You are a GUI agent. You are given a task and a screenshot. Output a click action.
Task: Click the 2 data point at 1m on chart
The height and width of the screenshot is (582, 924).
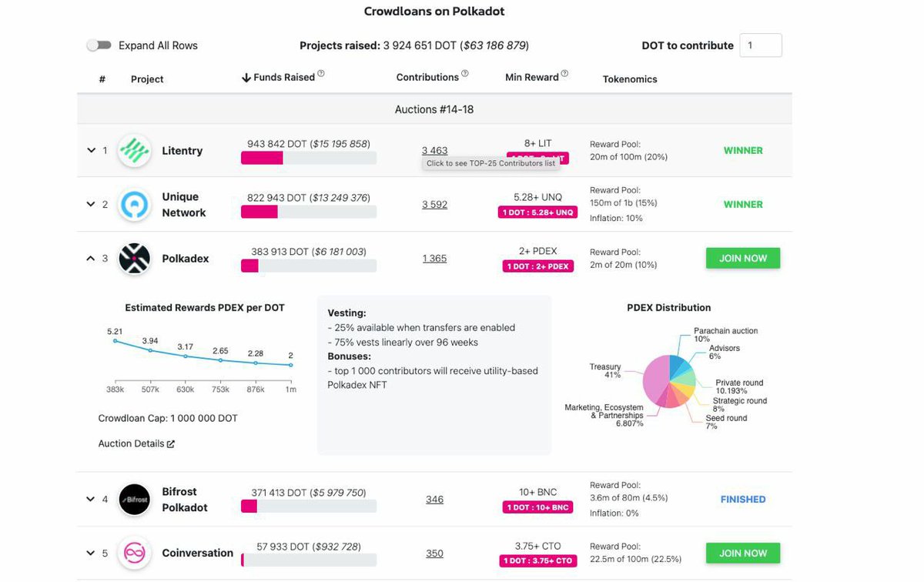pyautogui.click(x=292, y=365)
